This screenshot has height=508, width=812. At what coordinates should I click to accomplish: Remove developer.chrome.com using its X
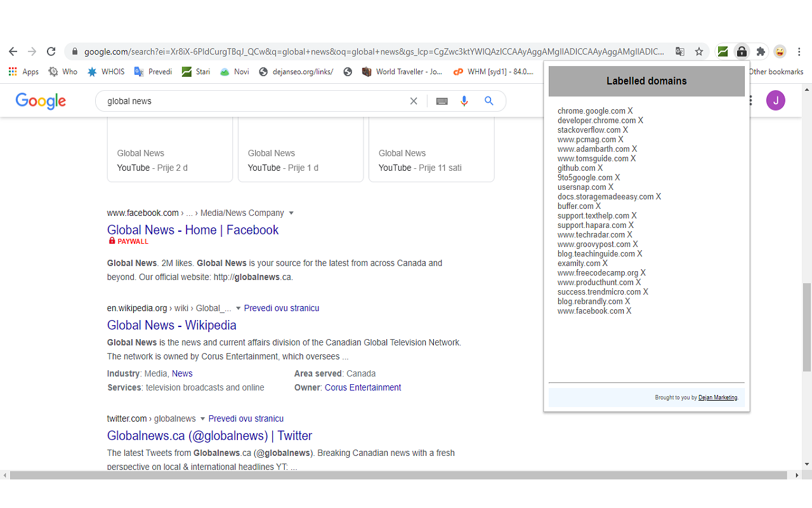[641, 121]
